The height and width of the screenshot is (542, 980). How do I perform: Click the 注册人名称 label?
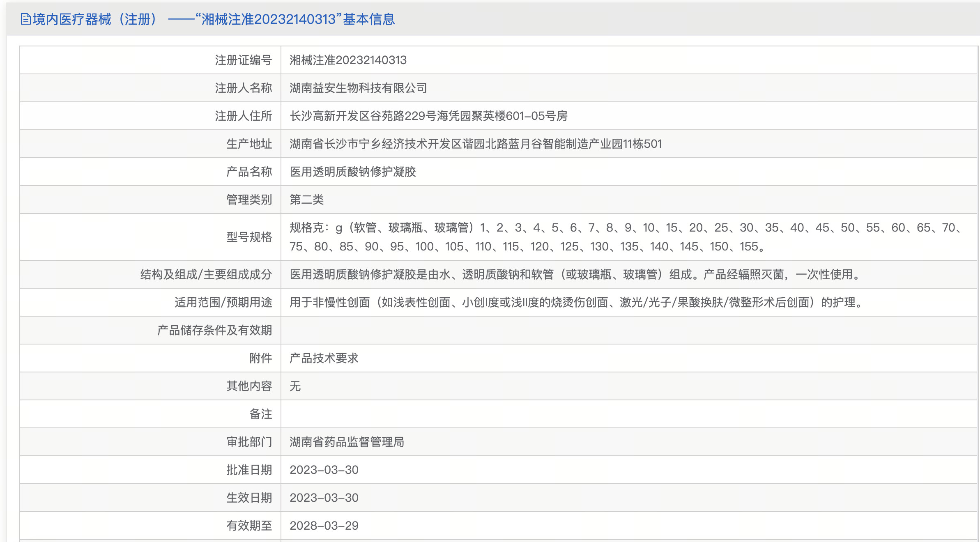tap(244, 88)
